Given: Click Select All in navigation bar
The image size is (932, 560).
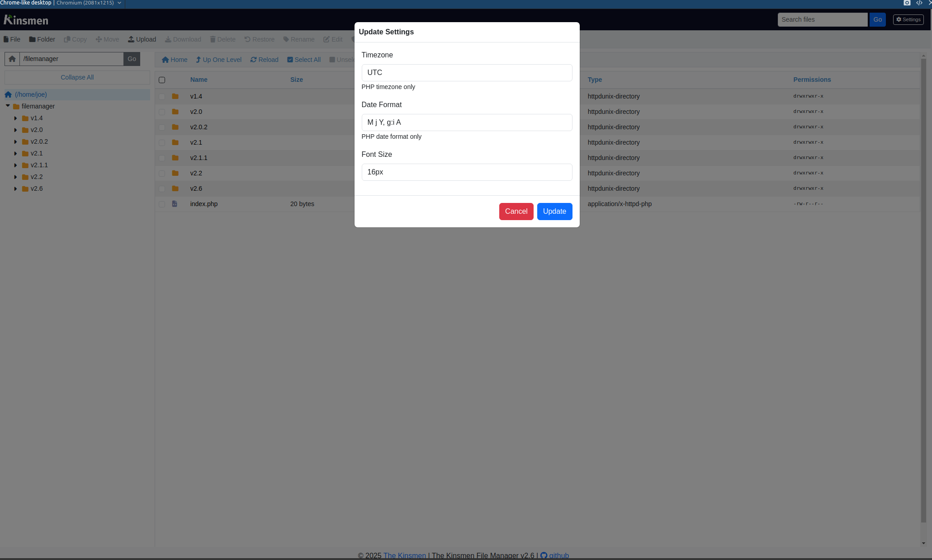Looking at the screenshot, I should [x=304, y=60].
